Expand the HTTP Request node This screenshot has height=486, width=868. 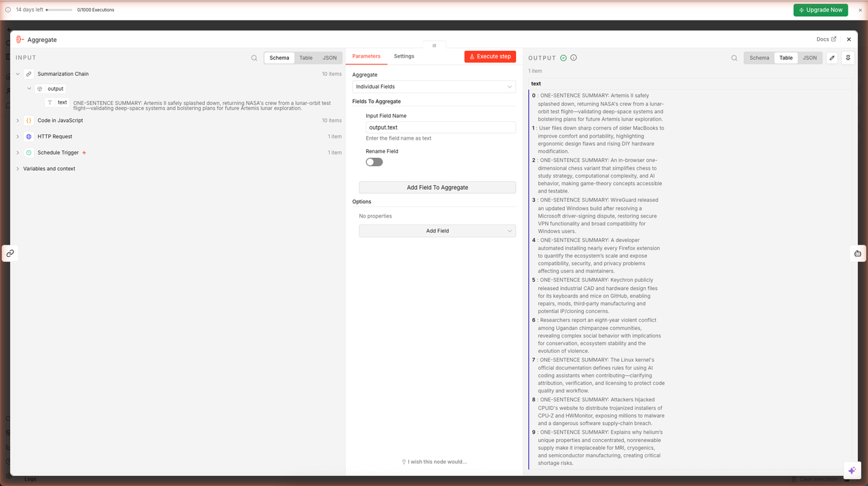pyautogui.click(x=18, y=137)
